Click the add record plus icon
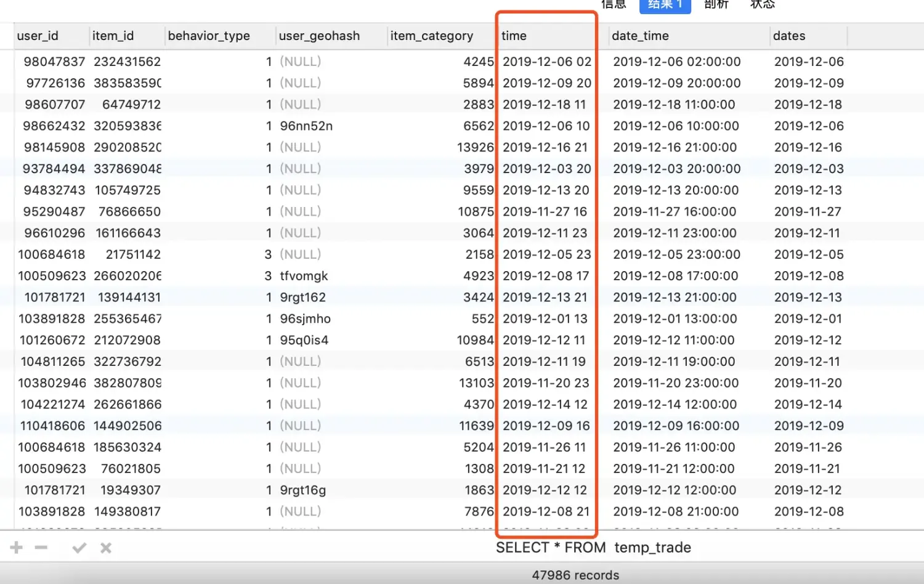The height and width of the screenshot is (584, 924). 17,548
